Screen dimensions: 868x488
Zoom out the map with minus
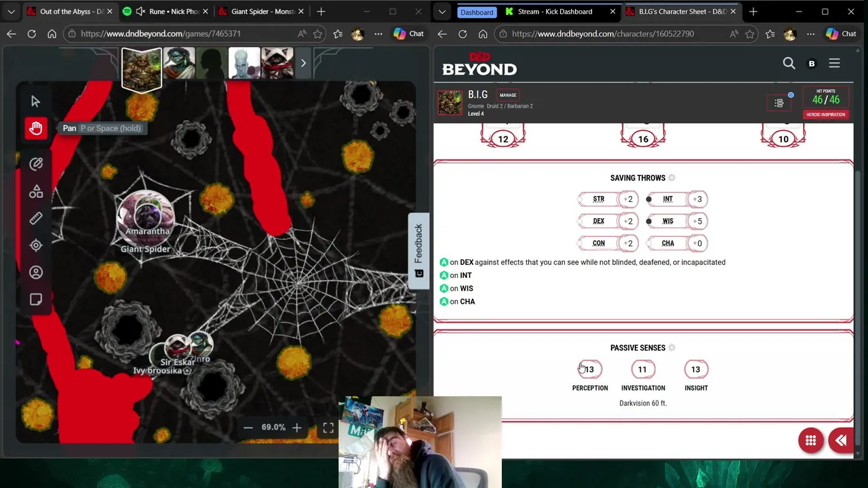click(248, 427)
